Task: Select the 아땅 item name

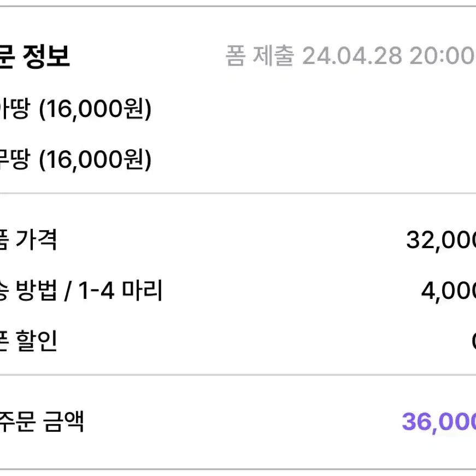Action: click(15, 108)
